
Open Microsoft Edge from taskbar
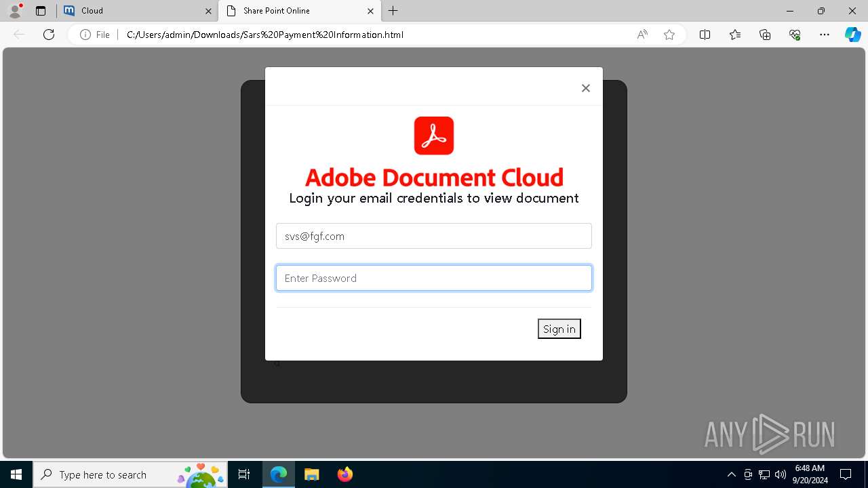(279, 474)
